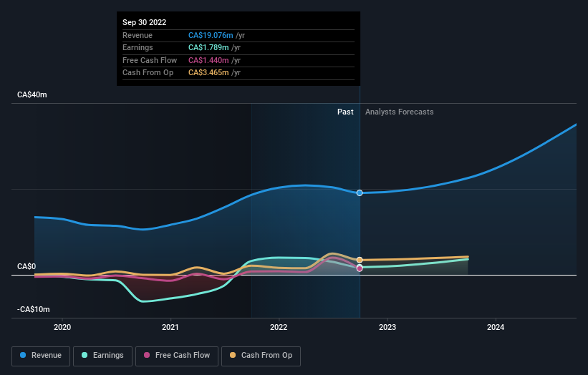Image resolution: width=588 pixels, height=375 pixels.
Task: Click the pink Free Cash Flow data point
Action: coord(360,268)
